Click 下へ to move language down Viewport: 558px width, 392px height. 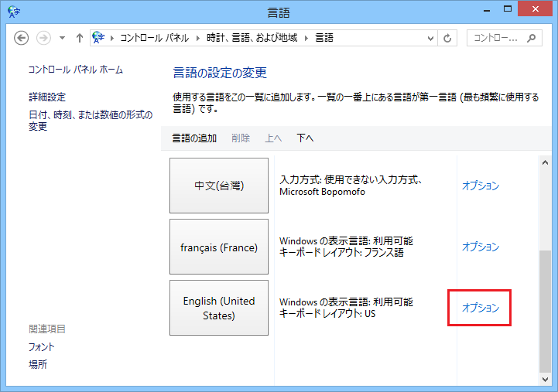point(305,138)
